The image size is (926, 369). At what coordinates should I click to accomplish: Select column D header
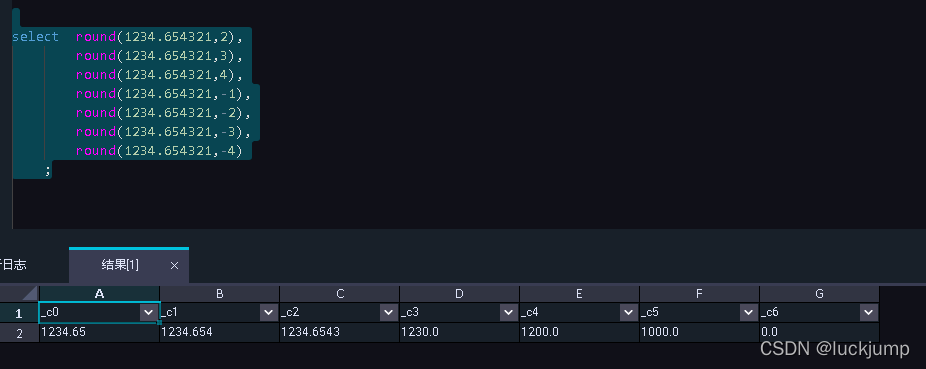(459, 294)
